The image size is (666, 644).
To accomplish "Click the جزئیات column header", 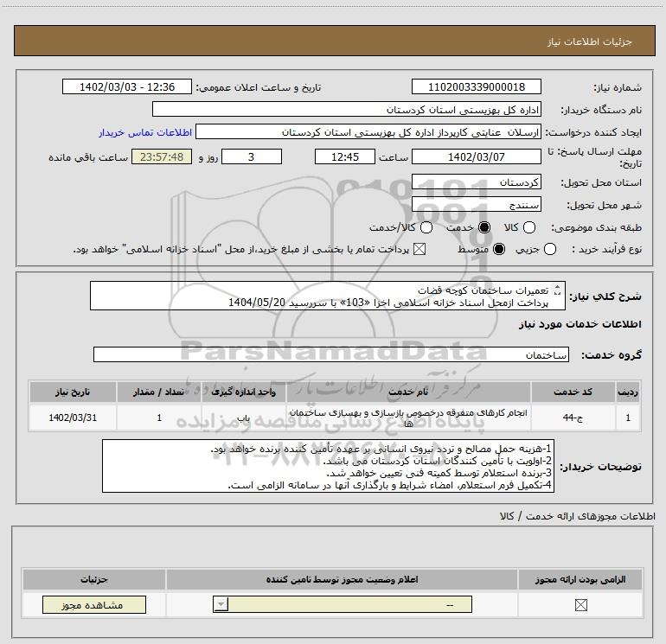I will coord(94,579).
